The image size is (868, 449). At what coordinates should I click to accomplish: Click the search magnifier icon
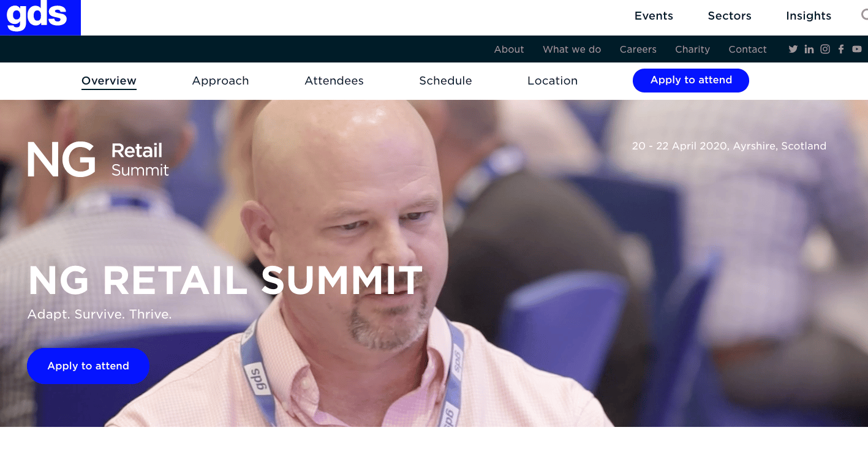(864, 15)
